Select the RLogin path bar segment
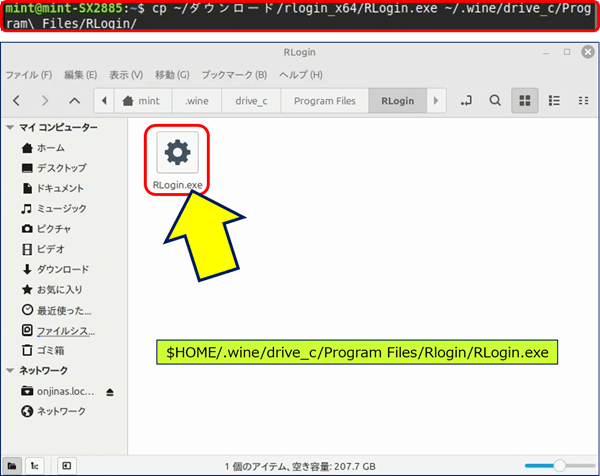 pos(398,101)
